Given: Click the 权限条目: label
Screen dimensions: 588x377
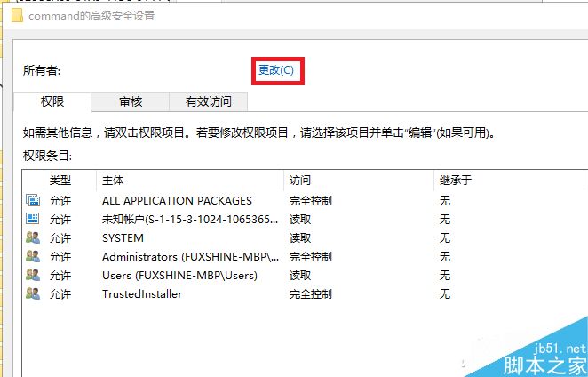Looking at the screenshot, I should click(x=47, y=156).
